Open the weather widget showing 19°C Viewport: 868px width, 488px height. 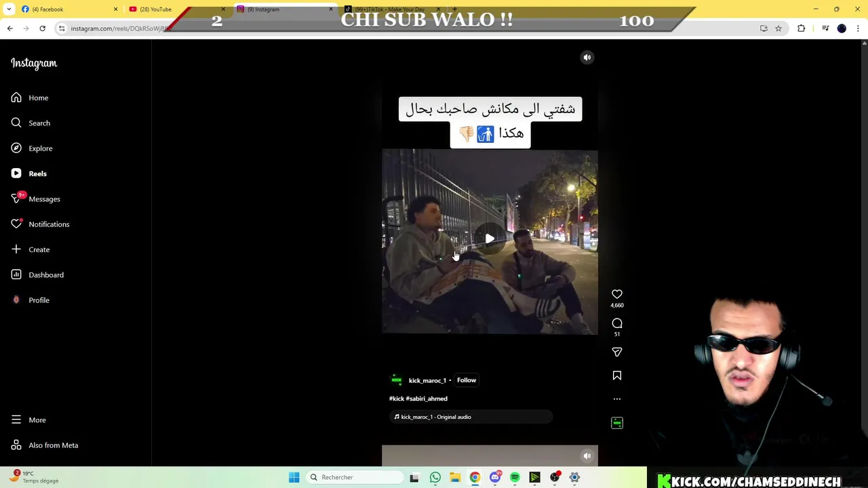33,476
